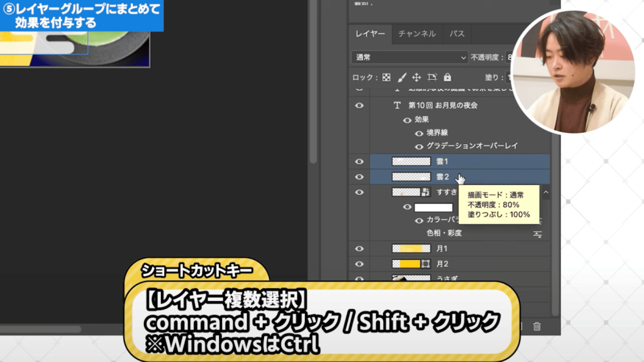Click the 塗り fill label

point(494,77)
